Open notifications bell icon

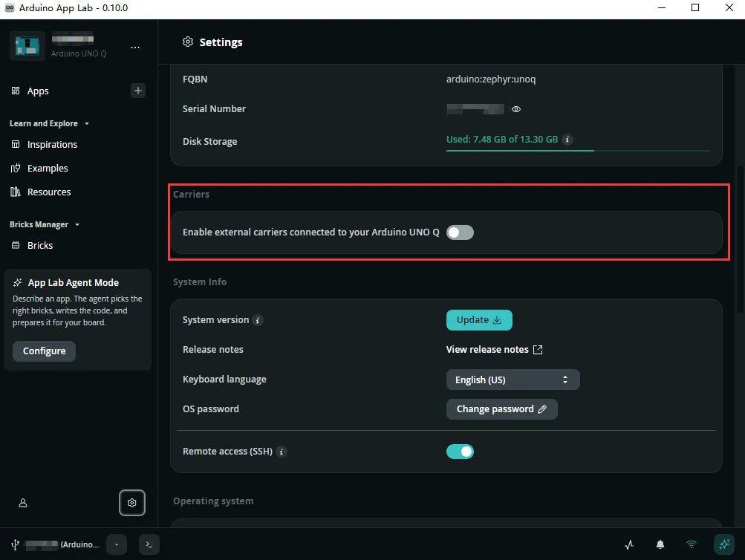[660, 544]
